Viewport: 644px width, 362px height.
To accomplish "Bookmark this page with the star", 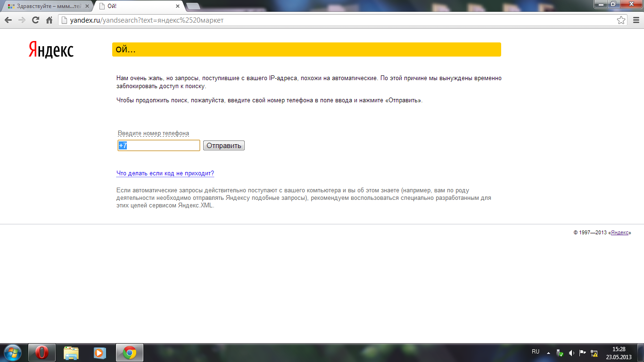I will tap(621, 20).
